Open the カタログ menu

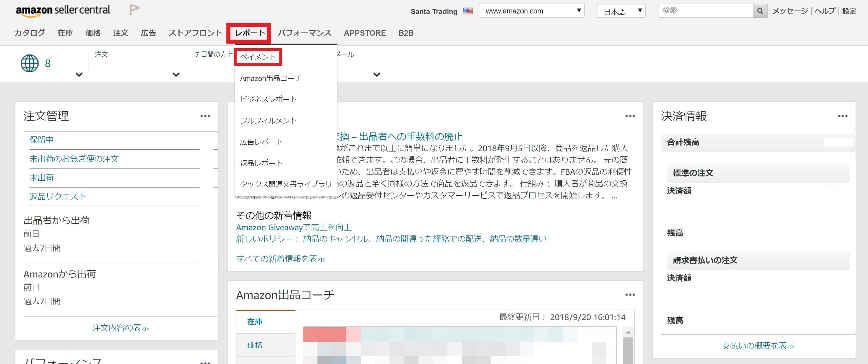tap(30, 33)
